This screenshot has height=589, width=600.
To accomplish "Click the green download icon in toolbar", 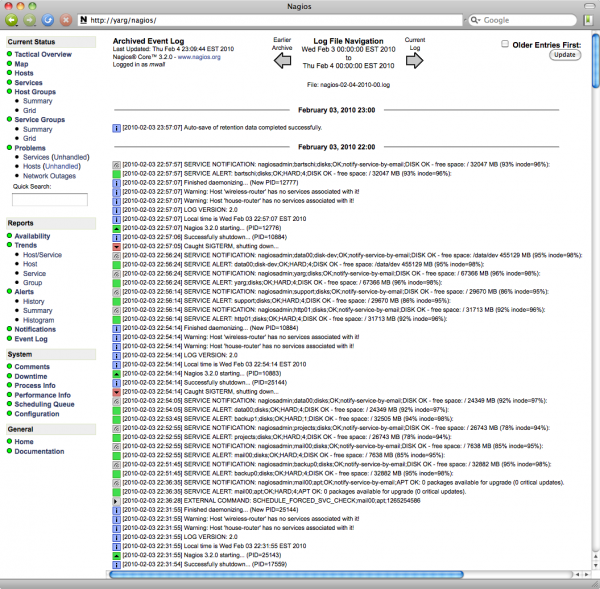I will coord(588,19).
